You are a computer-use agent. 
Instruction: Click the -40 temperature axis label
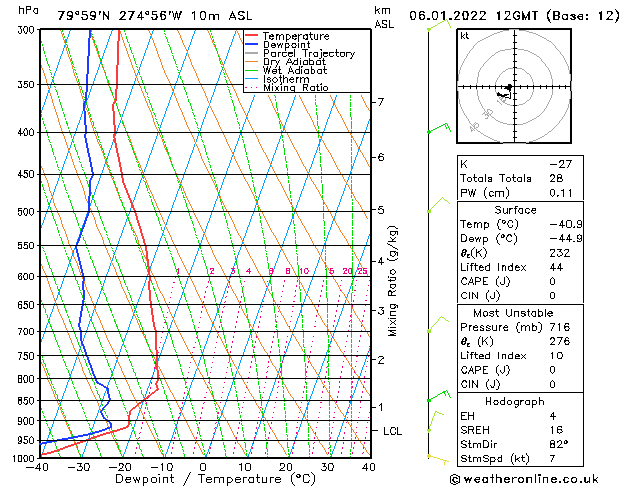click(x=37, y=467)
